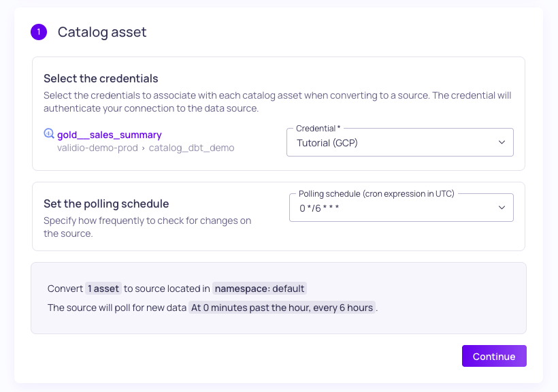Click the purple step 1 circle

[39, 32]
